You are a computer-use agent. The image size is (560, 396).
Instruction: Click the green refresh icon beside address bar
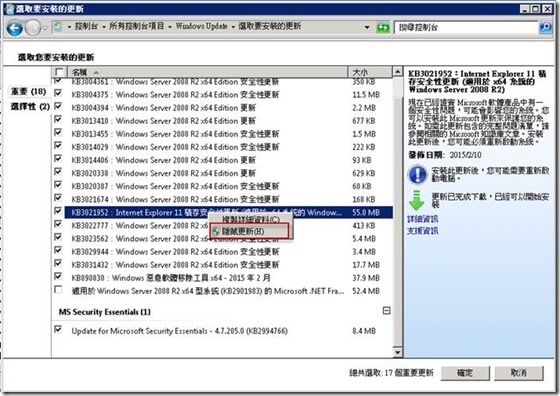pos(382,27)
